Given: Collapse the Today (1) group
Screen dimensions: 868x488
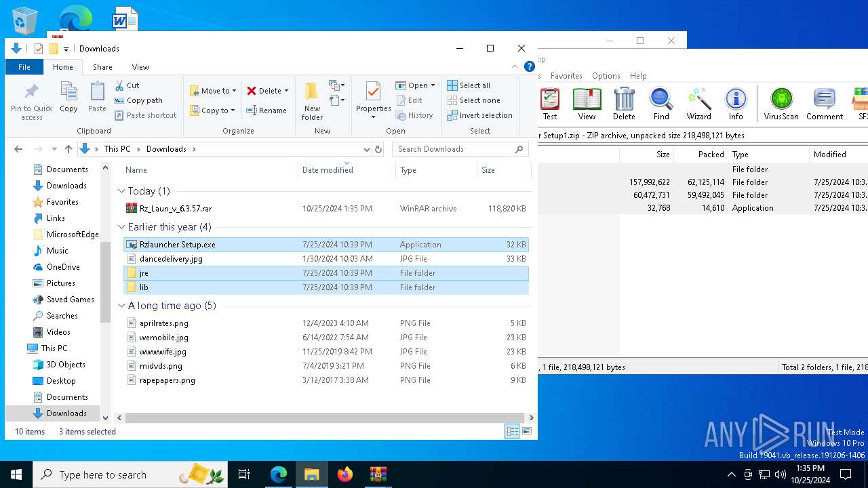Looking at the screenshot, I should click(121, 191).
